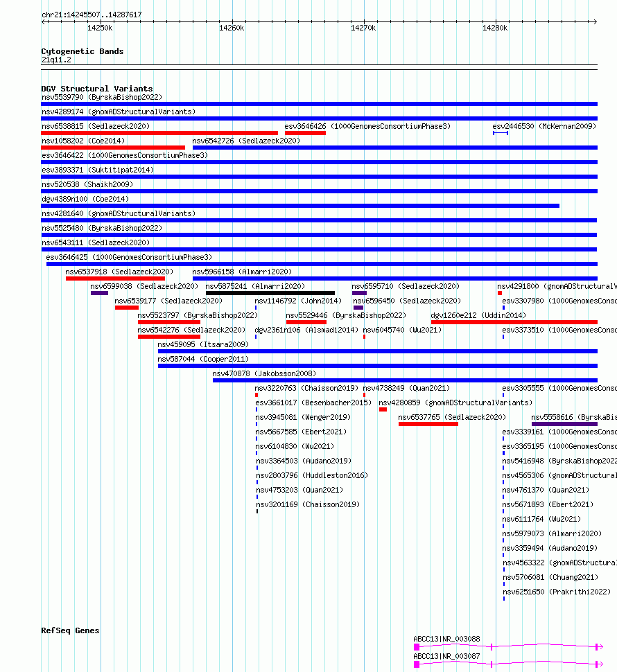The height and width of the screenshot is (672, 617).
Task: Select nsv5416948 ByrskaBishop2022 label
Action: pos(559,461)
